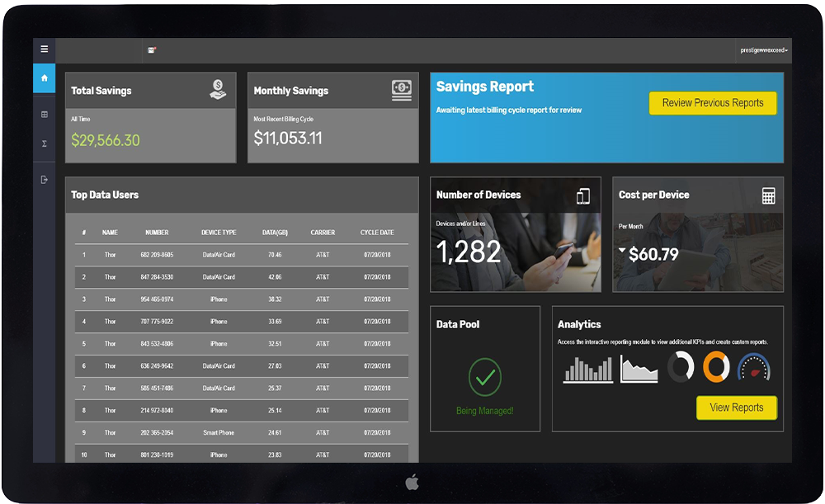
Task: Click the logout icon in the sidebar
Action: (x=44, y=179)
